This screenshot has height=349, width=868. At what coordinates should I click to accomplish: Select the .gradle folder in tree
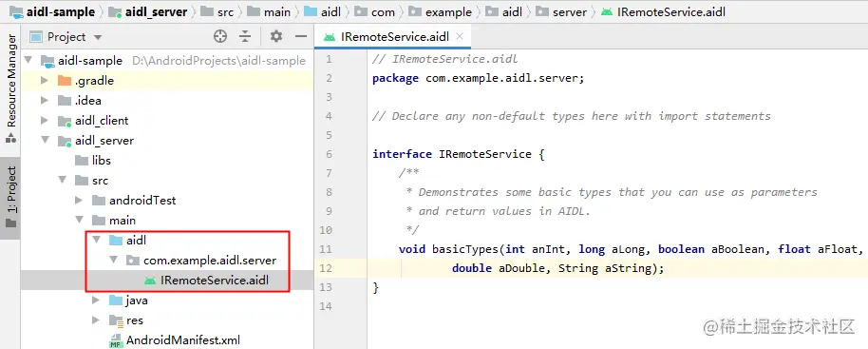point(94,80)
